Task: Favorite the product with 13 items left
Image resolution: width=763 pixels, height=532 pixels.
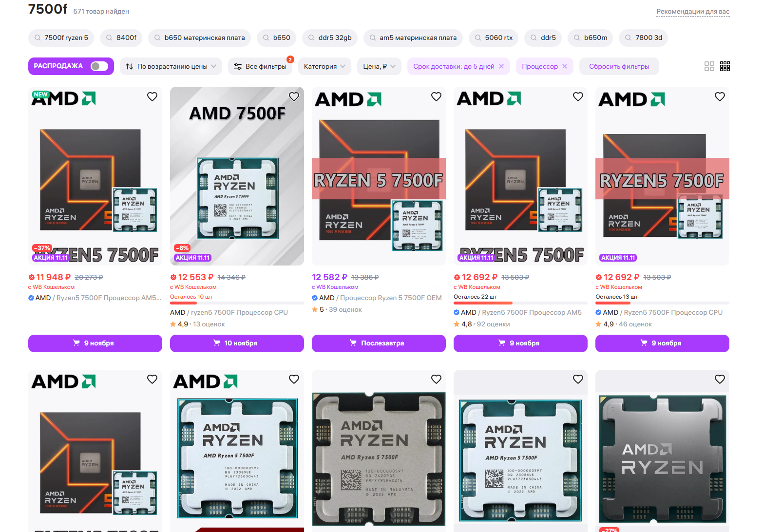Action: pos(720,96)
